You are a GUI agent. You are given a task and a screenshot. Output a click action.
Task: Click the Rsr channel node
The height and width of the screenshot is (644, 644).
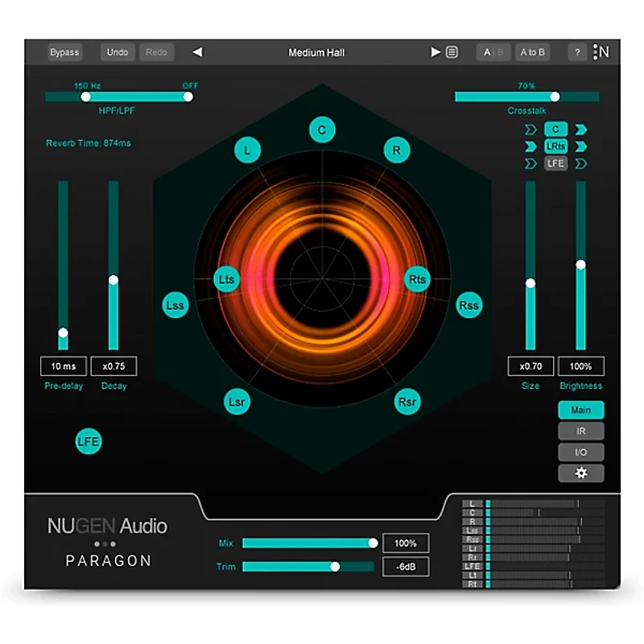(407, 400)
